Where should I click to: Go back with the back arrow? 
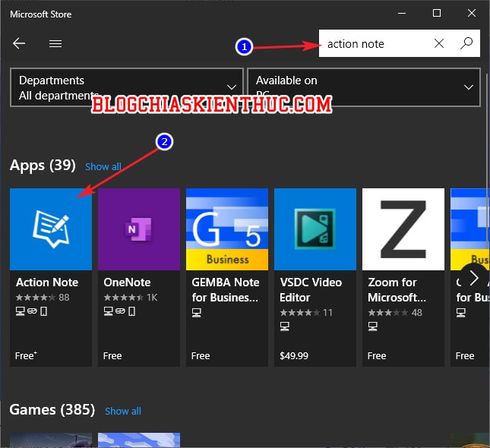coord(19,43)
